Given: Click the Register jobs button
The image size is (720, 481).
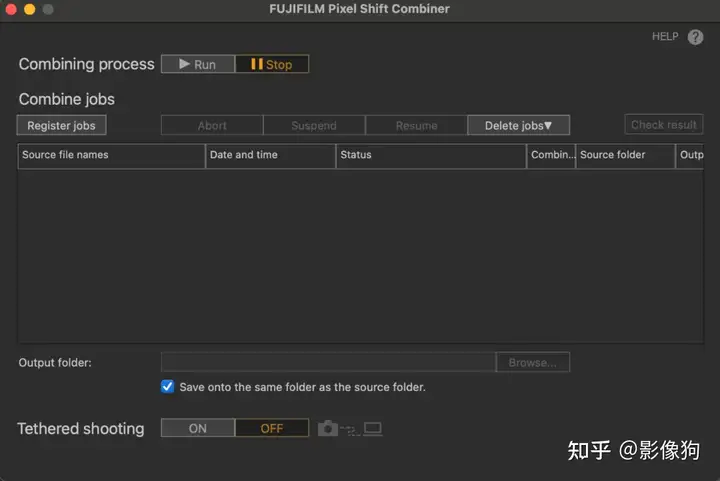Looking at the screenshot, I should 62,125.
